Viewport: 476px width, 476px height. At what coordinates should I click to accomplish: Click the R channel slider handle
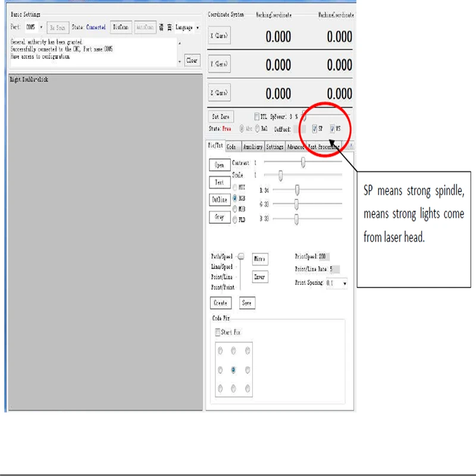pos(297,190)
